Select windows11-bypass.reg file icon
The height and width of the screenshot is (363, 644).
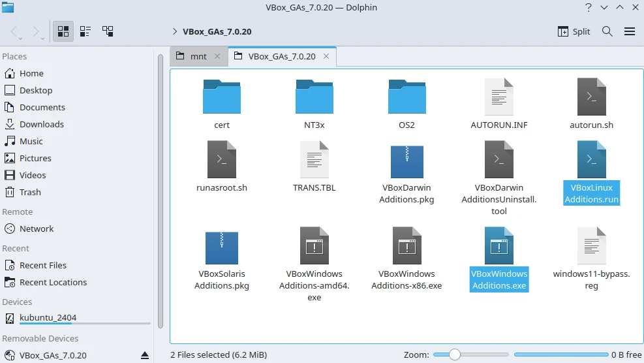tap(591, 245)
